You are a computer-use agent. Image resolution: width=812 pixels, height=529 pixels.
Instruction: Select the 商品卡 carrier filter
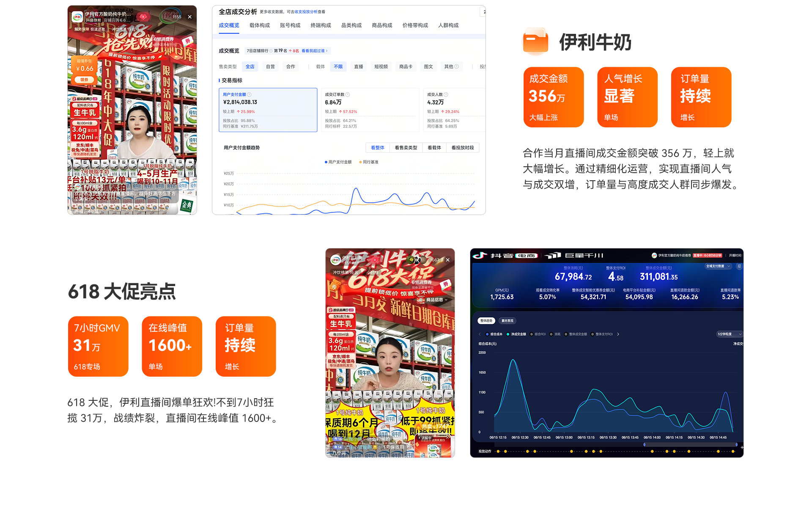pyautogui.click(x=406, y=66)
